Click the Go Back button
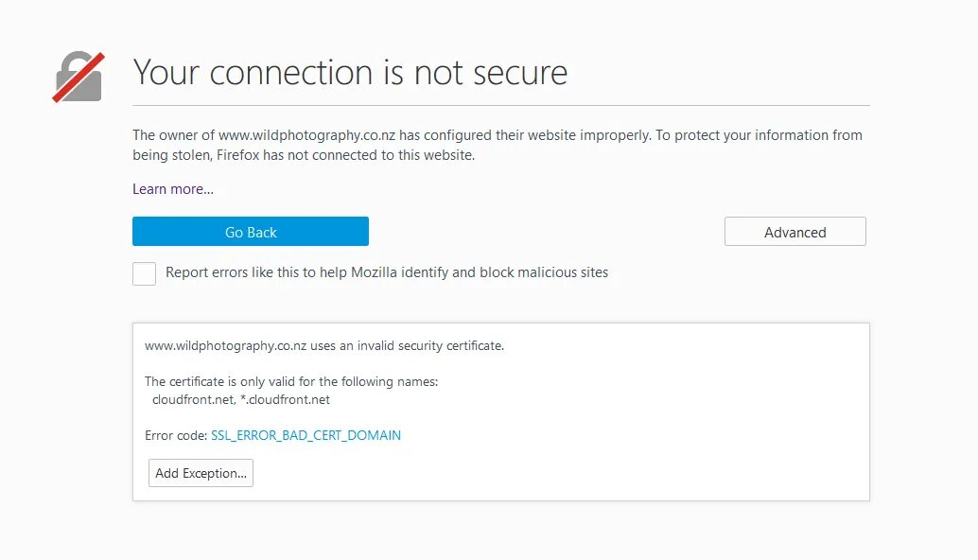Viewport: 978px width, 560px height. pos(251,232)
